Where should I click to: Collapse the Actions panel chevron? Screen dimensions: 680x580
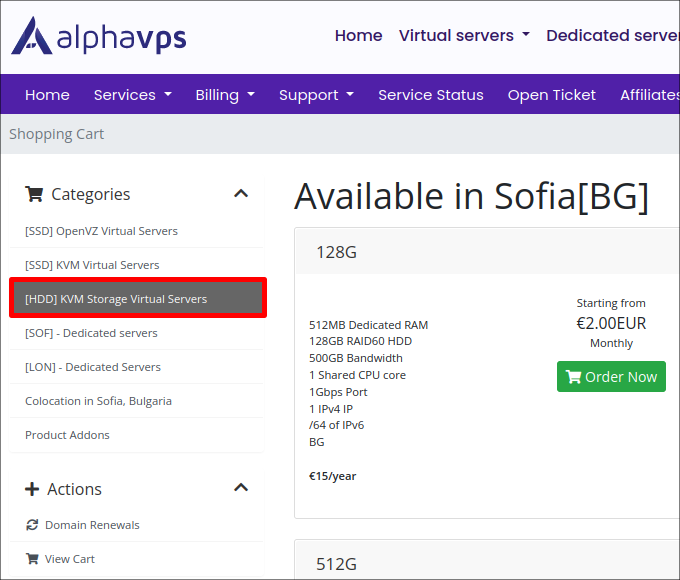(241, 488)
